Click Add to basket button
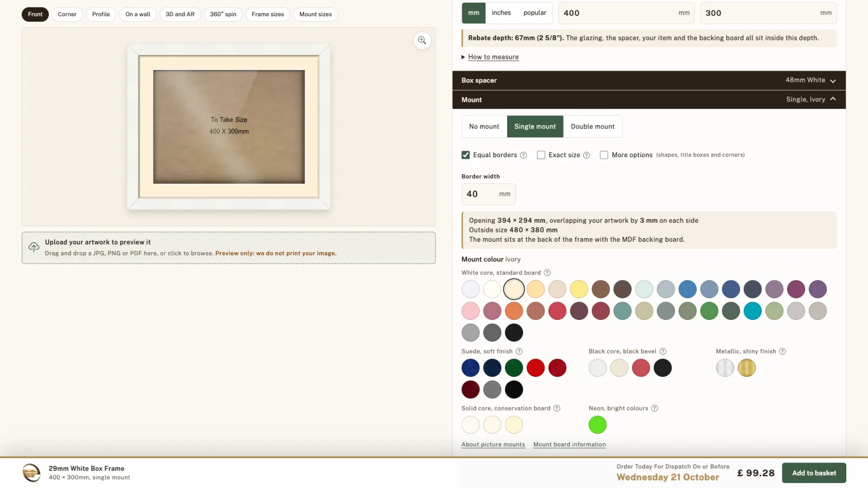 pyautogui.click(x=814, y=473)
